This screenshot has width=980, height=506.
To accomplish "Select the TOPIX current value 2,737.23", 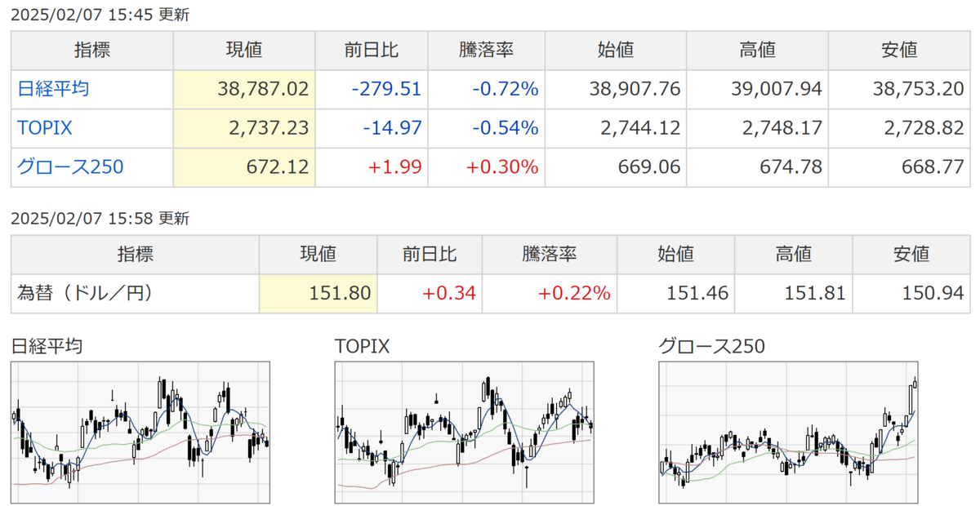I will click(x=269, y=128).
